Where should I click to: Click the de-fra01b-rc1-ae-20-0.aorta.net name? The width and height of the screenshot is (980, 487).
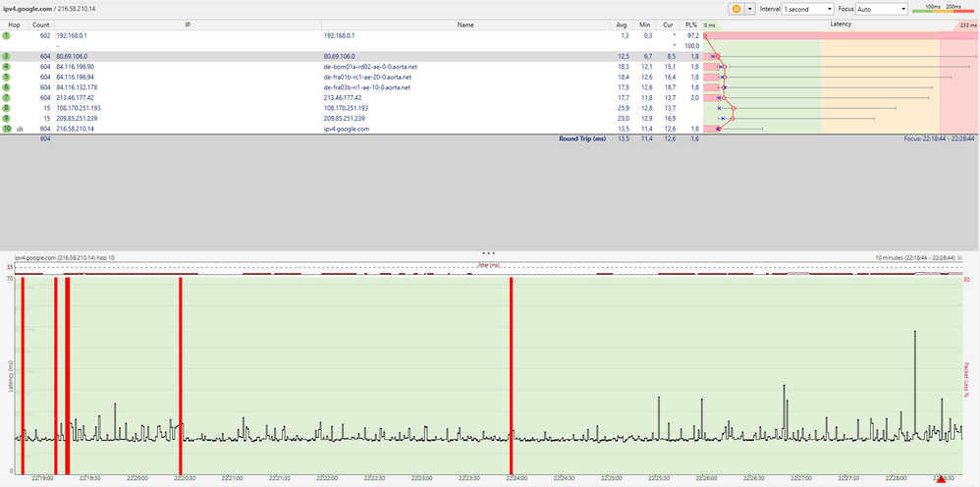tap(367, 77)
